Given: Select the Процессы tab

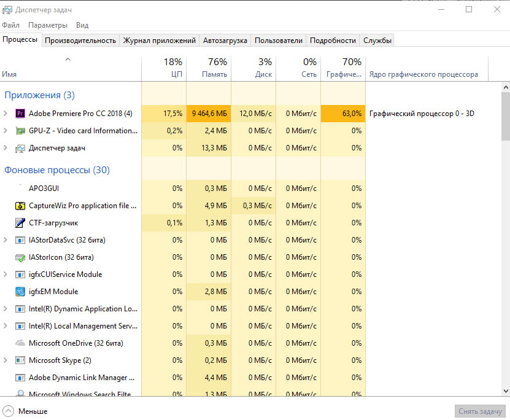Looking at the screenshot, I should (x=20, y=40).
